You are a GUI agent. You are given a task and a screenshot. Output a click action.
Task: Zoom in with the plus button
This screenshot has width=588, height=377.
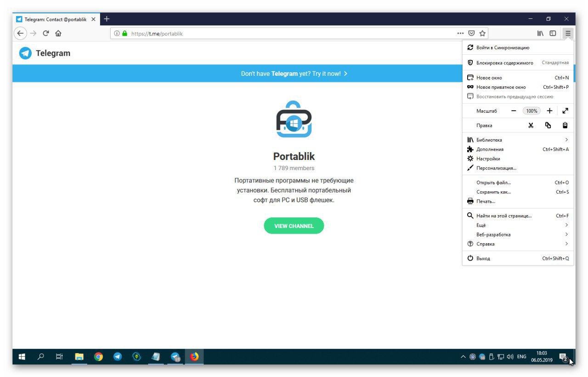(x=549, y=111)
